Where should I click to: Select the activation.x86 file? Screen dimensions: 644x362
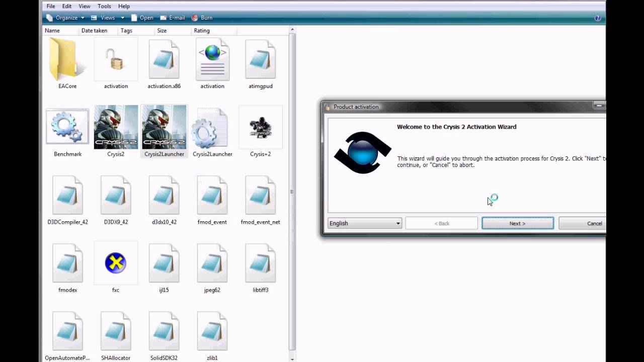pos(164,63)
